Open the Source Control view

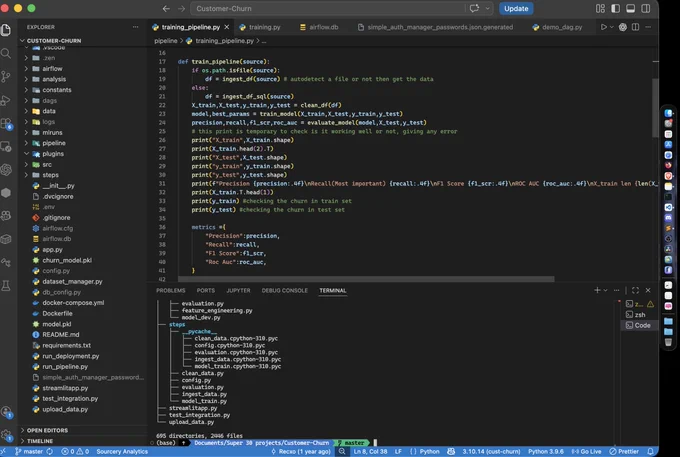(x=6, y=77)
